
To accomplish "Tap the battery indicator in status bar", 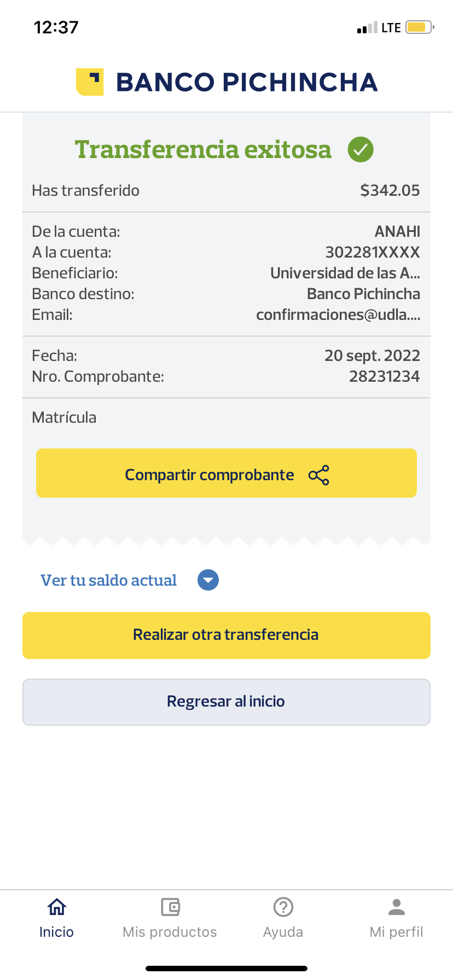I will (x=419, y=27).
